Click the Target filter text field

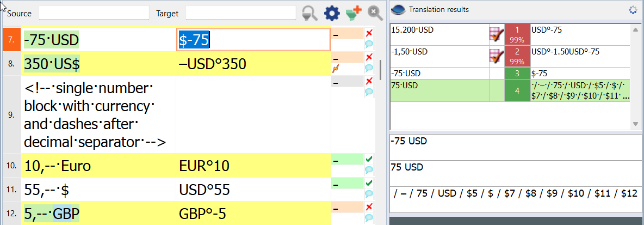click(x=241, y=13)
